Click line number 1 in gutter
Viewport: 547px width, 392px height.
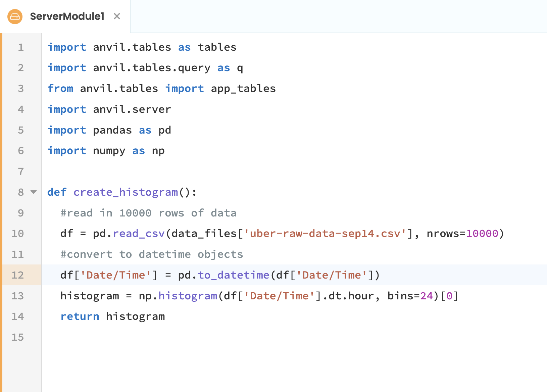pyautogui.click(x=21, y=47)
